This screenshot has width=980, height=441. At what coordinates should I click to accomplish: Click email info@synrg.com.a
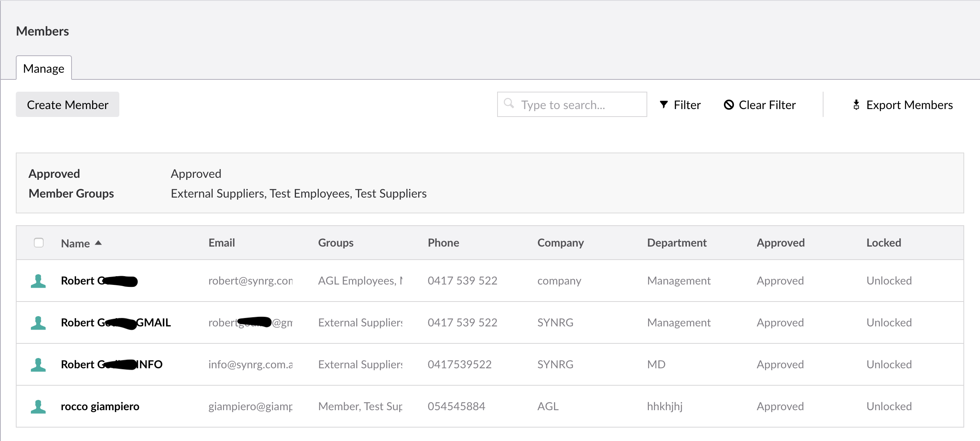[251, 364]
